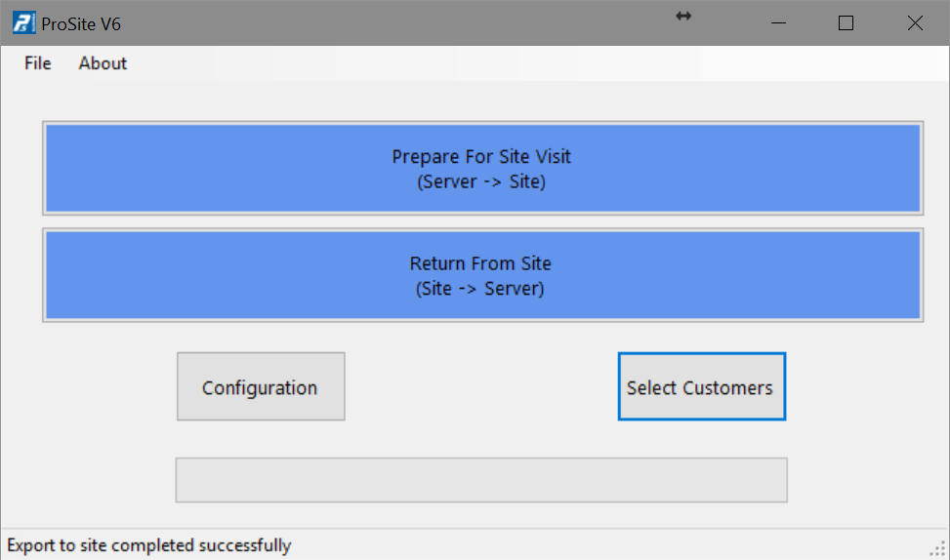The width and height of the screenshot is (950, 560).
Task: Open the About menu
Action: [103, 63]
